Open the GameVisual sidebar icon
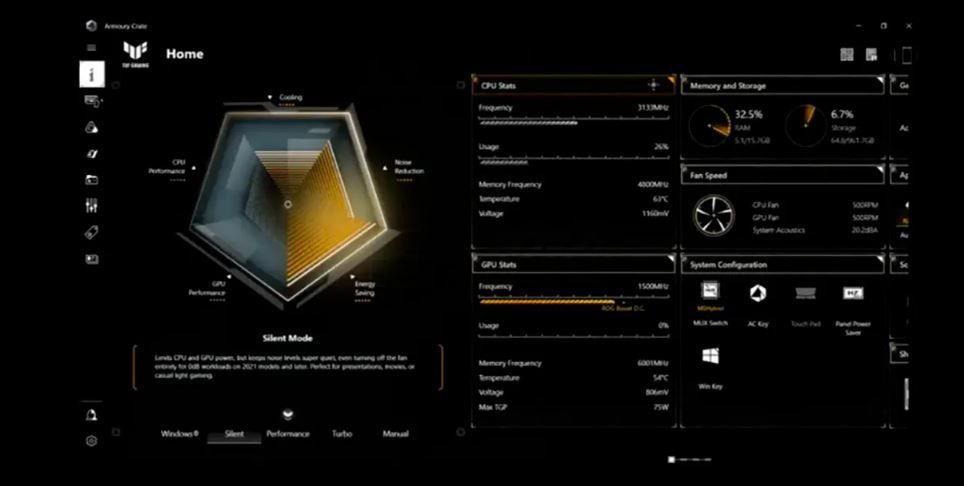 click(x=92, y=154)
